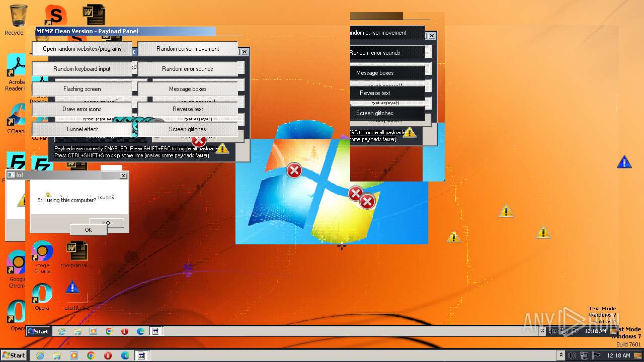Close the 'lol' message box
Screen dimensions: 644x362
coord(123,175)
